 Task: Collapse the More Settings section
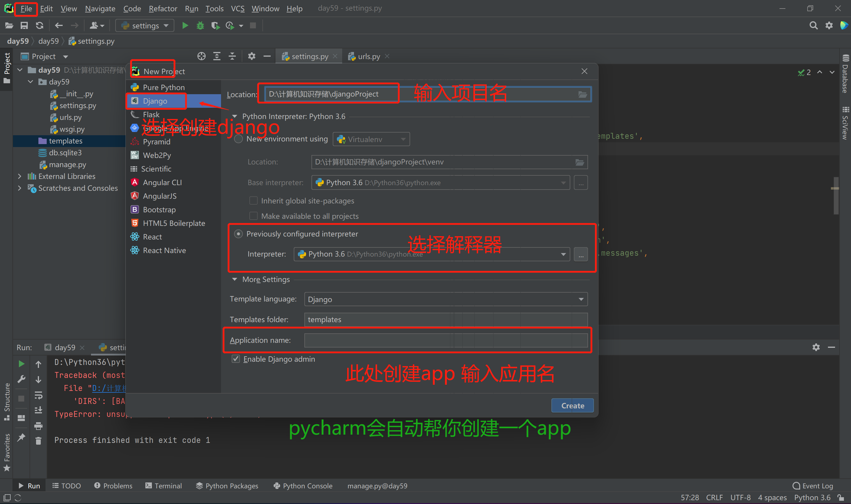[235, 280]
